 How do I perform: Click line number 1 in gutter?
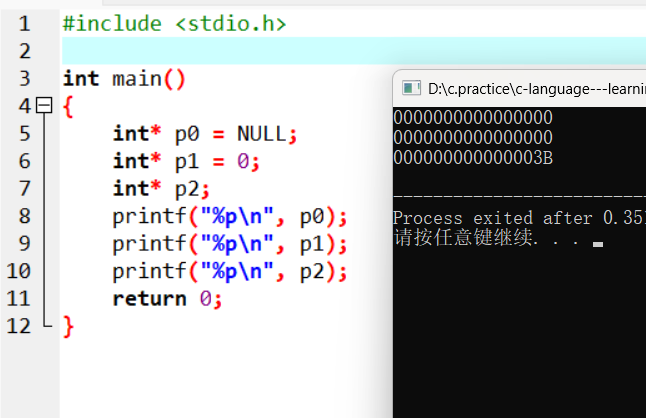point(24,23)
